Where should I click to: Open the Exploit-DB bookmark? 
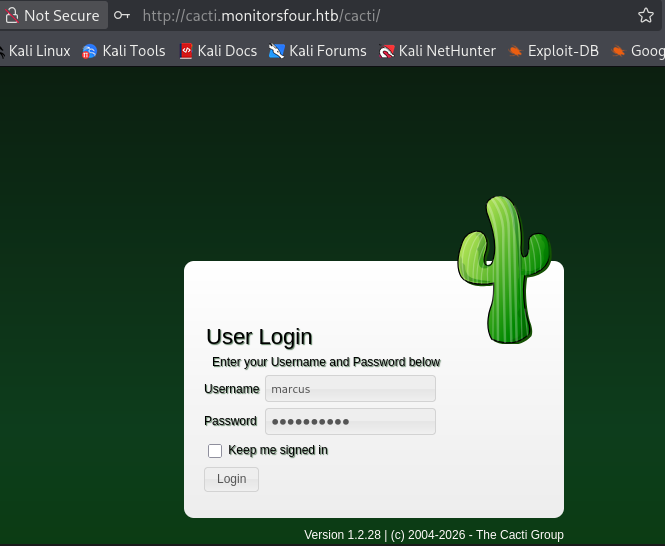click(553, 51)
